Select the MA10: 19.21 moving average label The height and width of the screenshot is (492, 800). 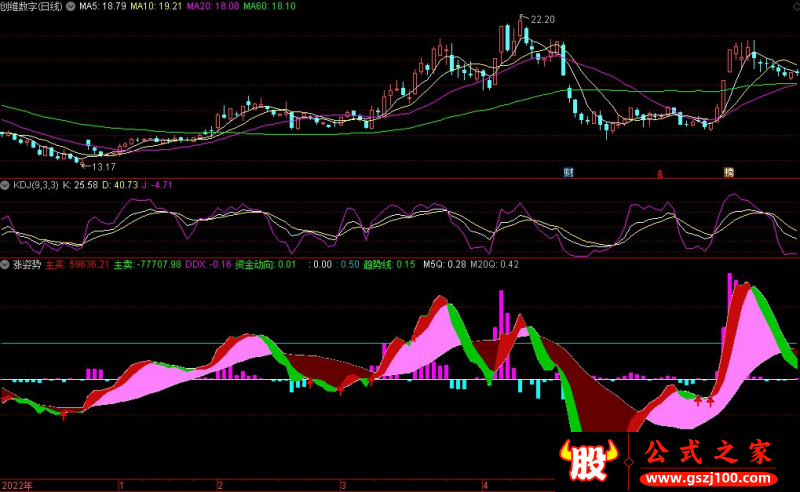[158, 6]
